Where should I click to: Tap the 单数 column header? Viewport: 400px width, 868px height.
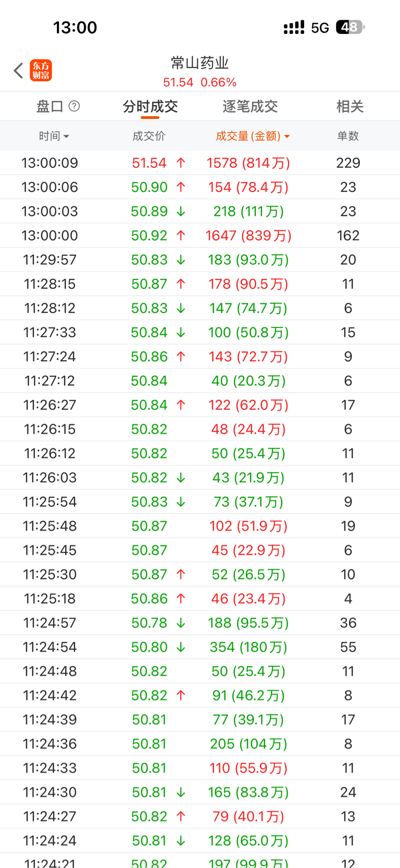348,136
